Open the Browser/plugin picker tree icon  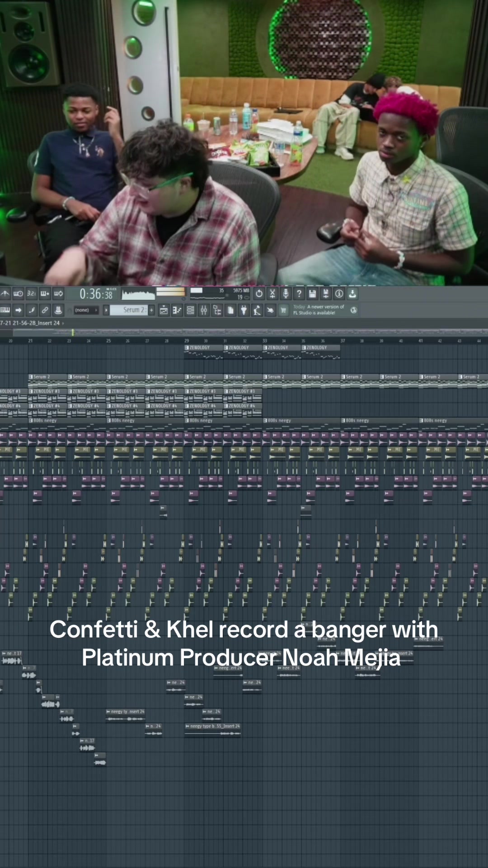pyautogui.click(x=217, y=310)
